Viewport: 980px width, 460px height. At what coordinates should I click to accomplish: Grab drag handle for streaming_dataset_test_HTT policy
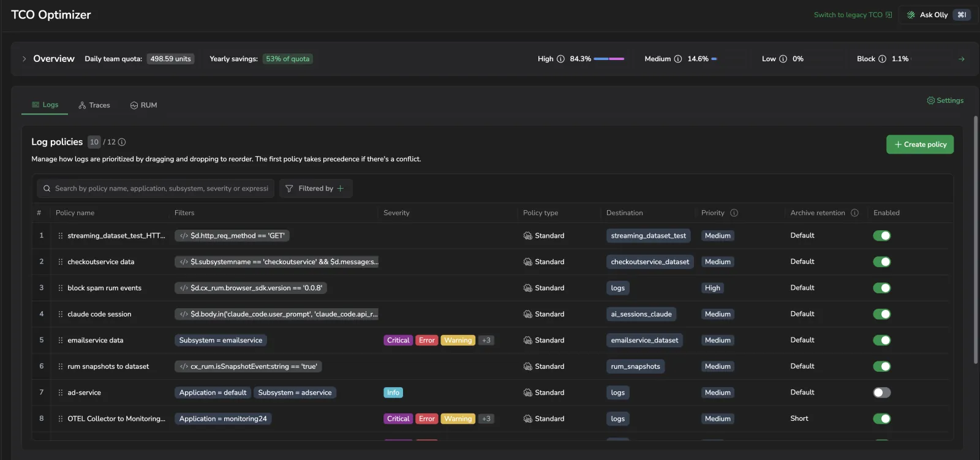pos(60,236)
